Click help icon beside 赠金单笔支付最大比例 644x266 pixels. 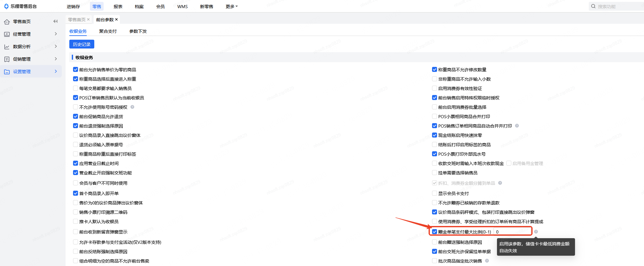(536, 232)
